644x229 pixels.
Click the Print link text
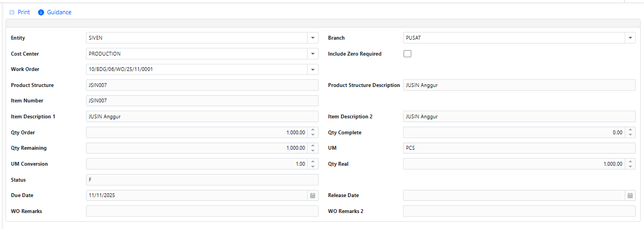click(23, 12)
